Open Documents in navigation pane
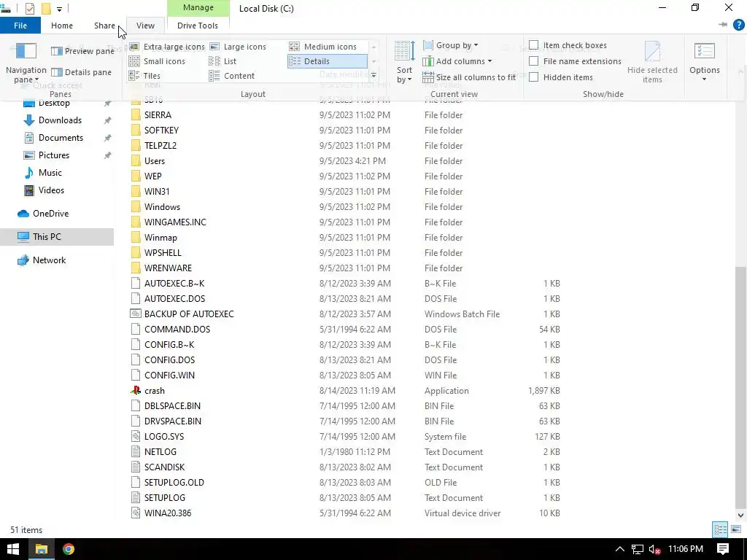This screenshot has width=747, height=560. [61, 138]
